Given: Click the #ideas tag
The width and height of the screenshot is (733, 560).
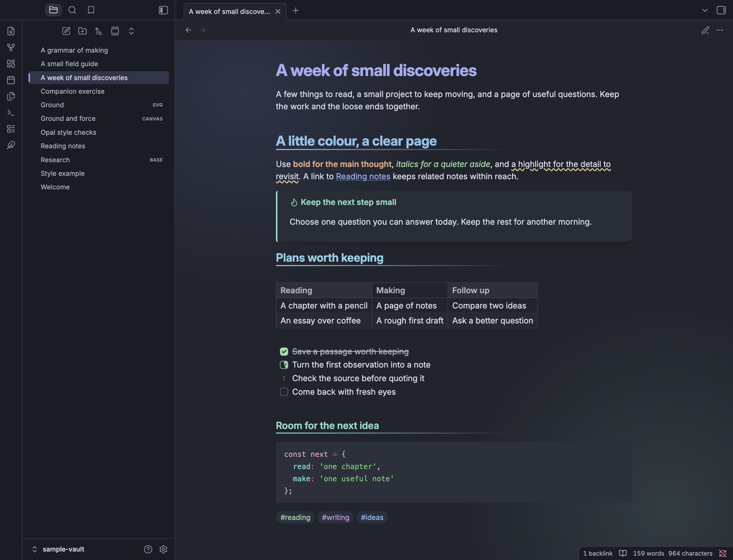Looking at the screenshot, I should pyautogui.click(x=372, y=518).
